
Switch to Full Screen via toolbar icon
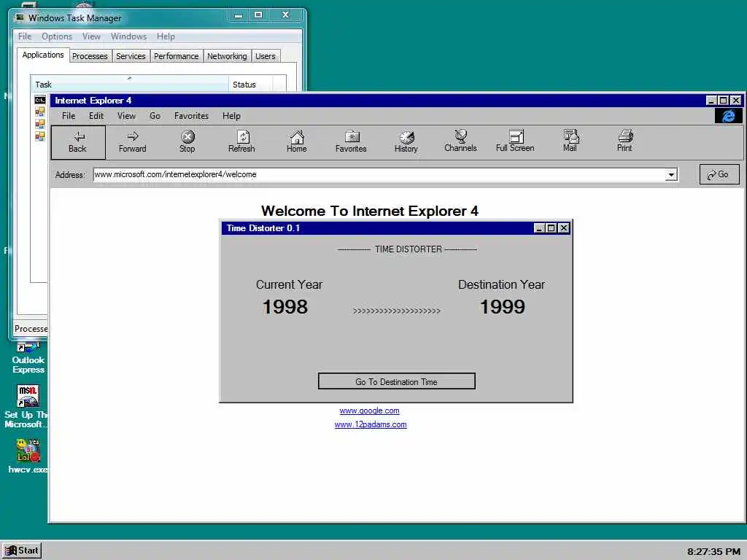pos(515,141)
